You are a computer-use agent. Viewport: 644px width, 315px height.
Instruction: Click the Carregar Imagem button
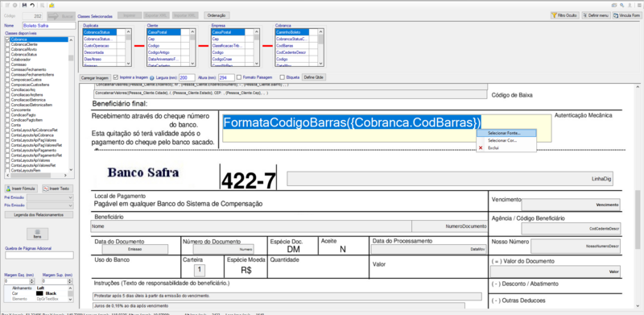pyautogui.click(x=95, y=77)
